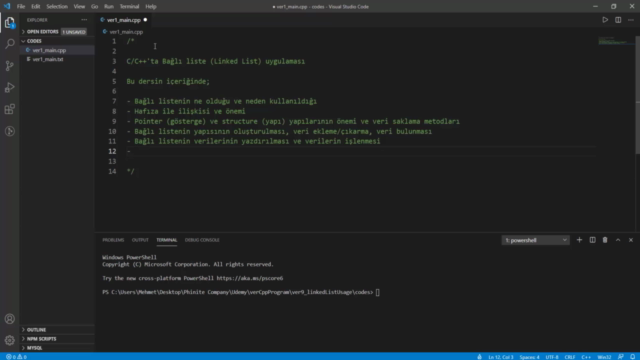Click errors and warnings status indicator
Image resolution: width=640 pixels, height=360 pixels.
point(16,357)
